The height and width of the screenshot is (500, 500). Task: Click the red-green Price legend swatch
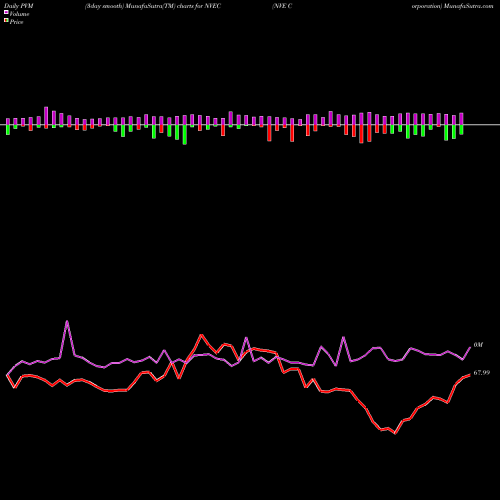tap(6, 21)
